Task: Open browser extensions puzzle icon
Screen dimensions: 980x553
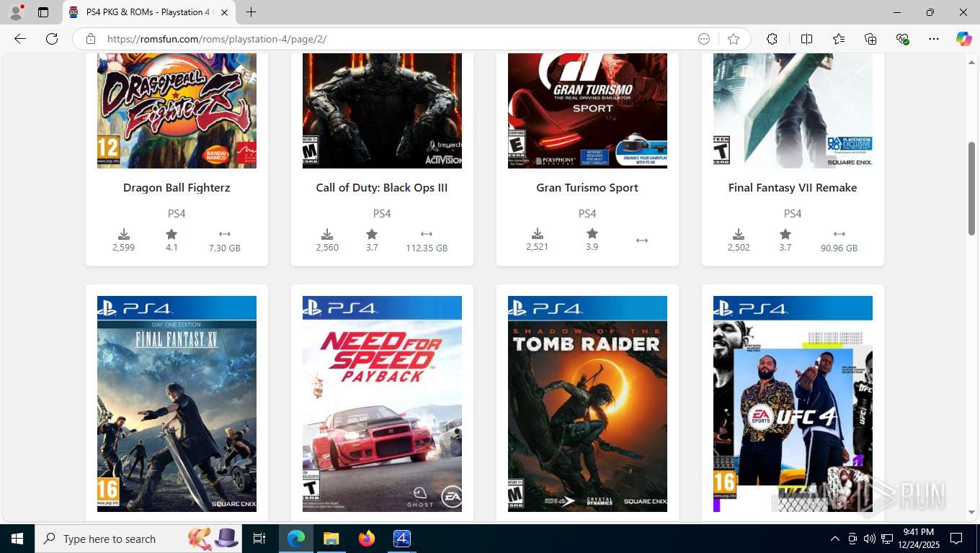Action: point(772,39)
